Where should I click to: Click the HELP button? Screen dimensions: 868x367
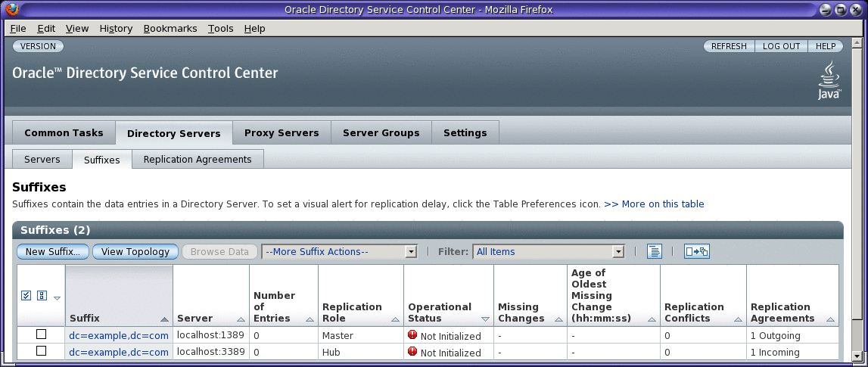click(x=826, y=46)
